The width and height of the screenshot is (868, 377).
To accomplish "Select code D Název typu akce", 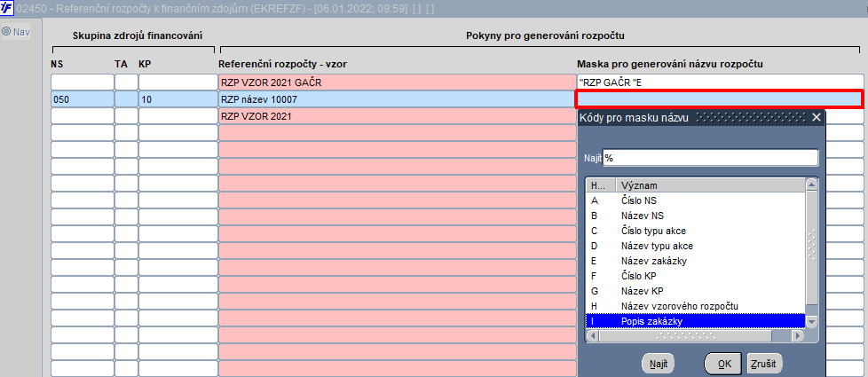I will [x=696, y=246].
